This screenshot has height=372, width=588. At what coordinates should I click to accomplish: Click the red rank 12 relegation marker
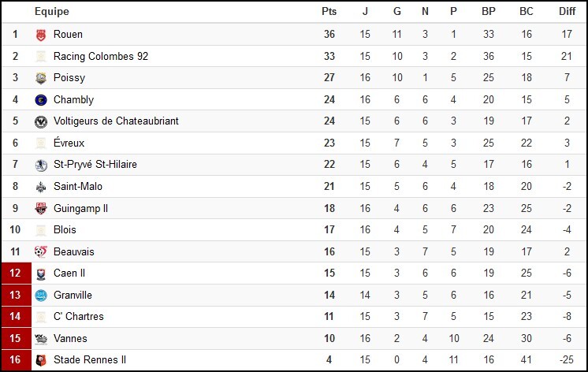tap(15, 273)
